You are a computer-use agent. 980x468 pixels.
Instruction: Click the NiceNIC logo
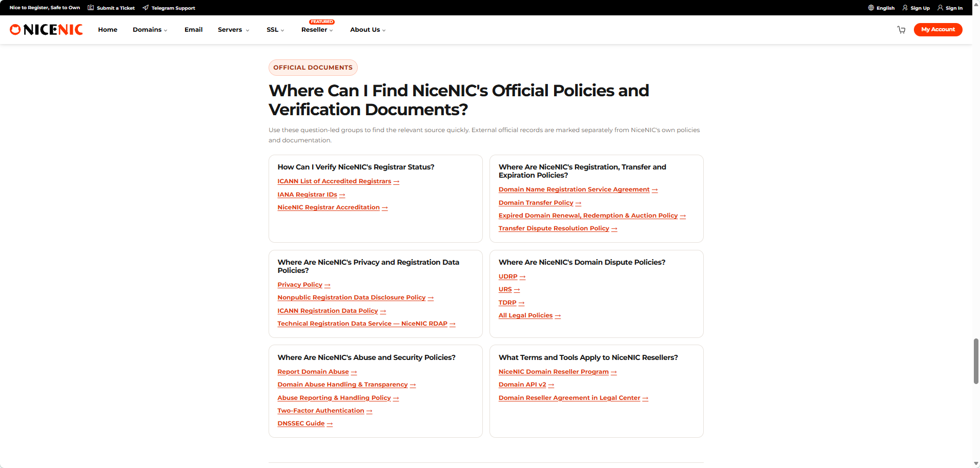[46, 30]
